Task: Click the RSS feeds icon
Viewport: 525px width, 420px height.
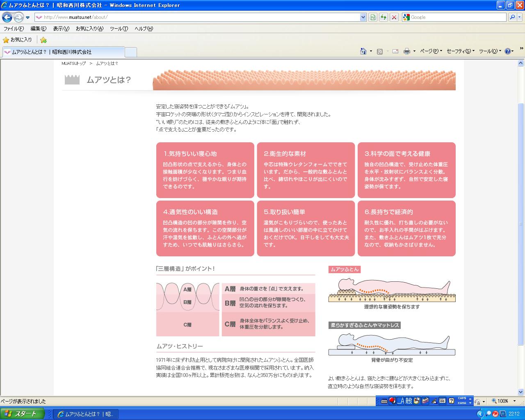Action: [x=380, y=51]
